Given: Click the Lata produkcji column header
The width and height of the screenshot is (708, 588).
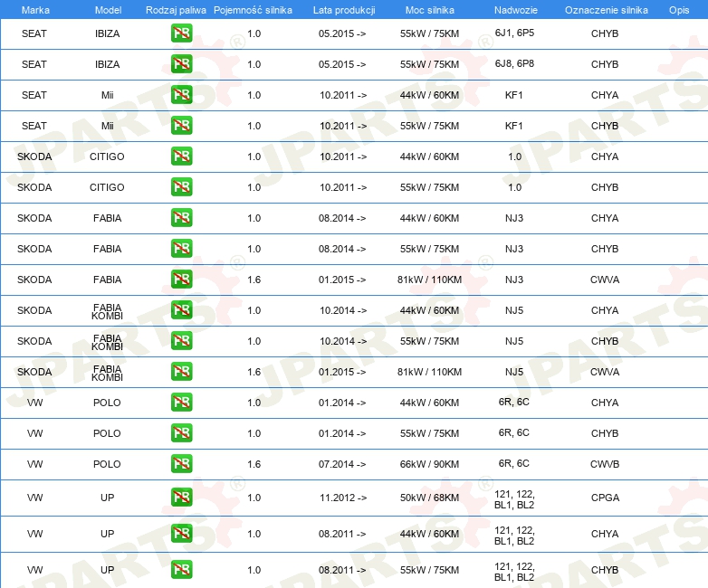Looking at the screenshot, I should [x=344, y=10].
